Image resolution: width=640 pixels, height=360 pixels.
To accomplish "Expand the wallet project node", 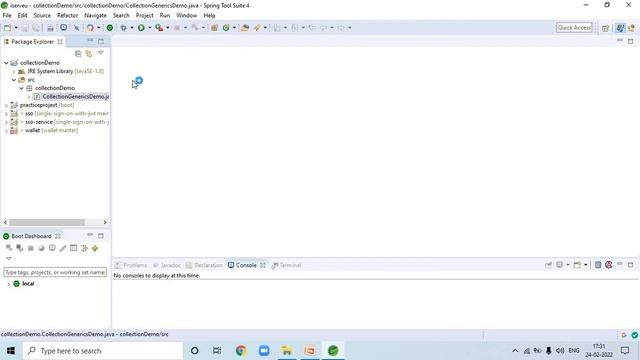I will click(x=6, y=131).
